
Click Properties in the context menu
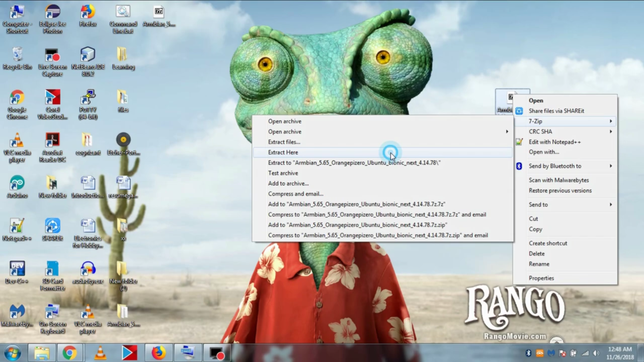click(x=541, y=278)
